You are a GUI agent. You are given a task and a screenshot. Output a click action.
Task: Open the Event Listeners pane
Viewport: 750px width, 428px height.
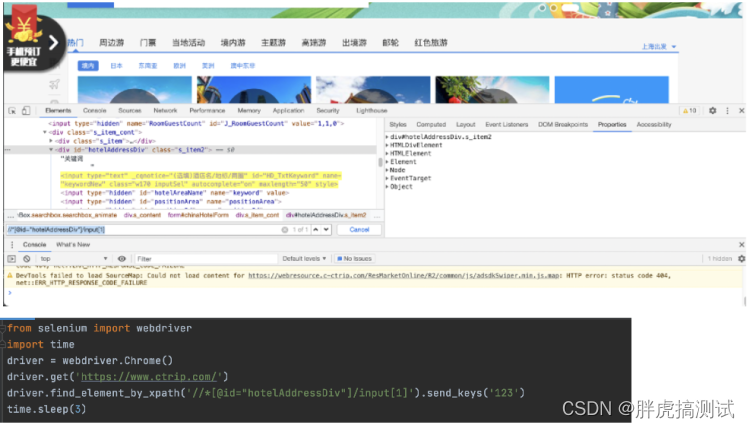(507, 125)
